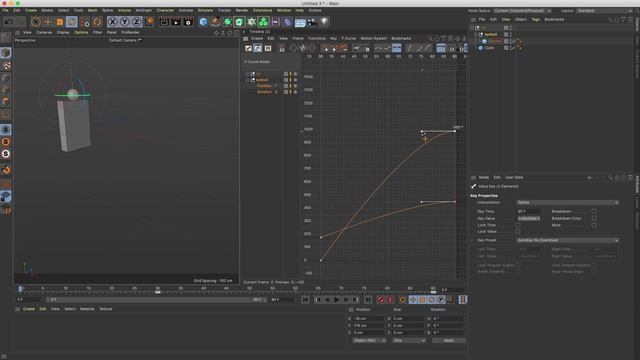This screenshot has width=640, height=360.
Task: Select the Live Selection tool
Action: coord(36,22)
